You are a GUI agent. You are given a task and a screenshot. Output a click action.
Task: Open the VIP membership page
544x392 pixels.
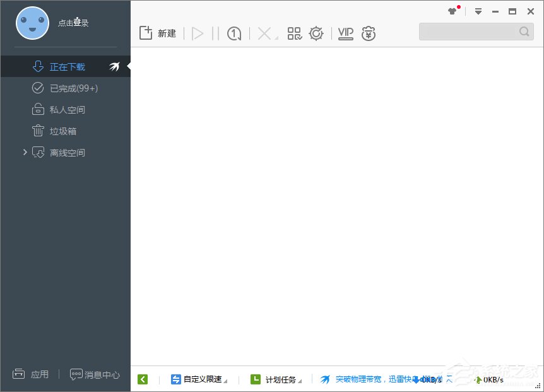pyautogui.click(x=345, y=33)
